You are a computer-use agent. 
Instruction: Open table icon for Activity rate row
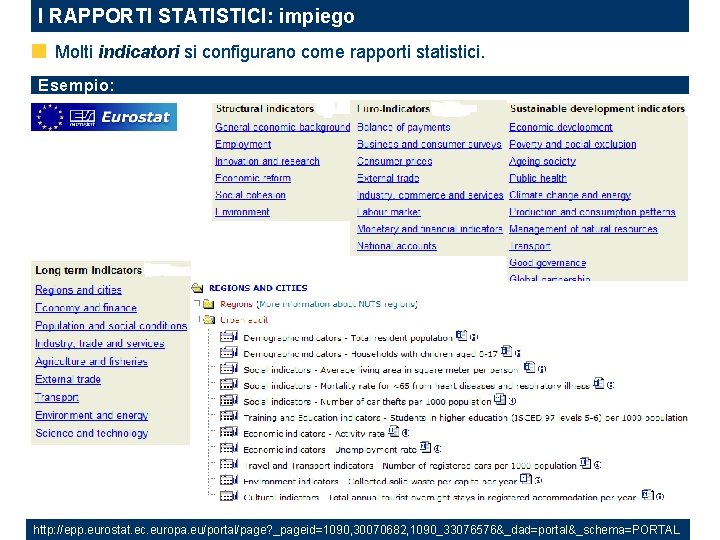[x=229, y=432]
